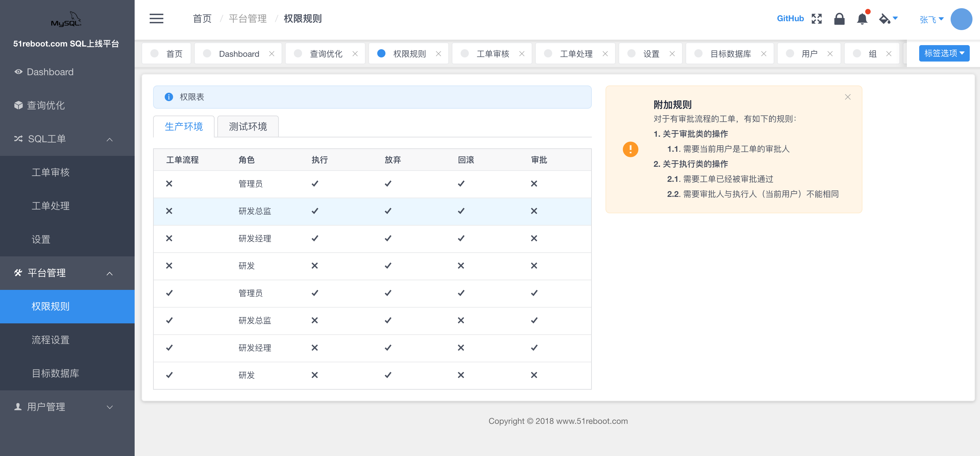Open the 用户 tag

tap(809, 54)
